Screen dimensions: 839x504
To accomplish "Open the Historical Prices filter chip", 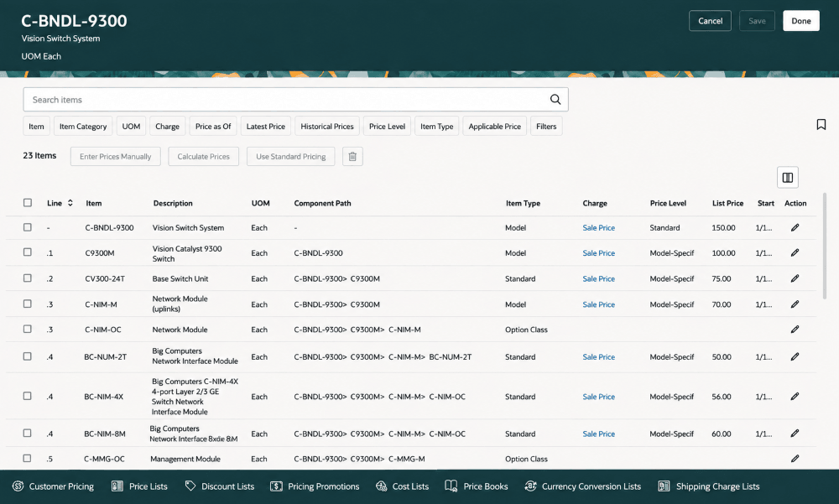I will click(327, 127).
